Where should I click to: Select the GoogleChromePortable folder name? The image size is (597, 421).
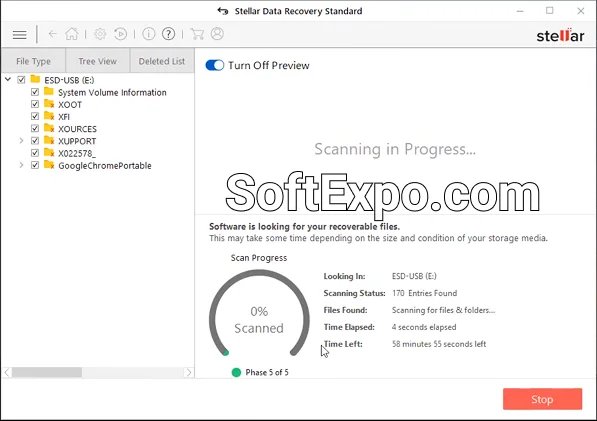click(x=105, y=166)
